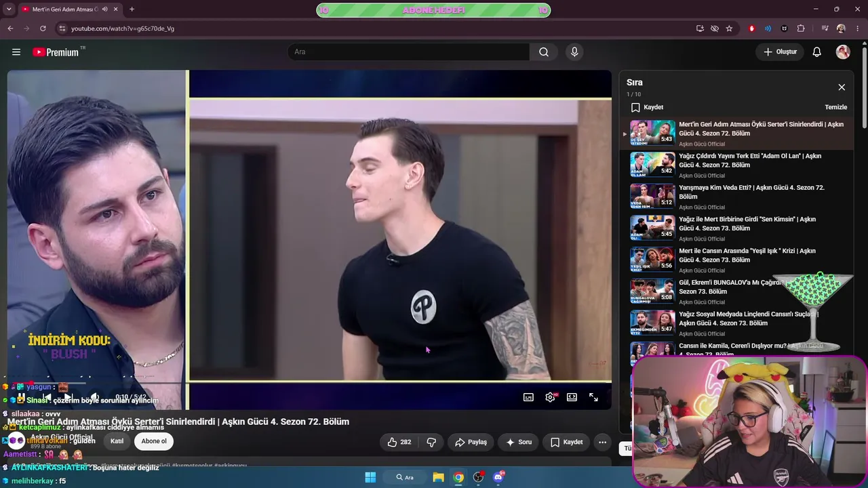Click the Abone ol subscribe button

pos(154,441)
